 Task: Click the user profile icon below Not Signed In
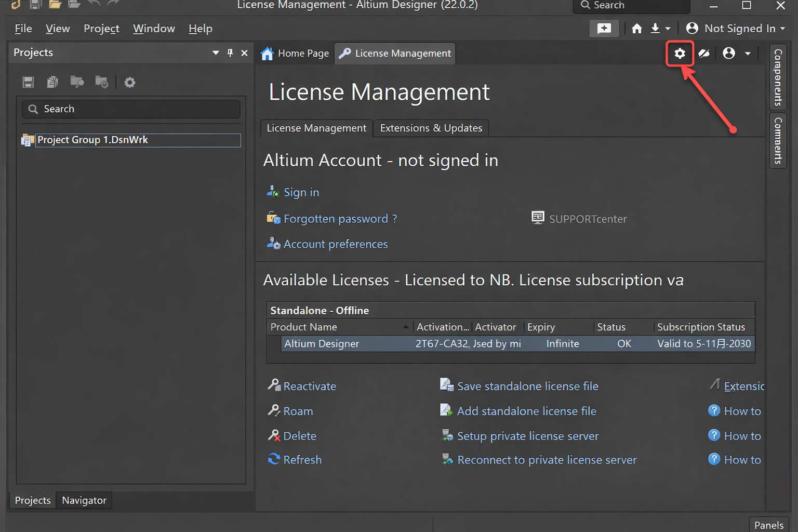point(729,53)
